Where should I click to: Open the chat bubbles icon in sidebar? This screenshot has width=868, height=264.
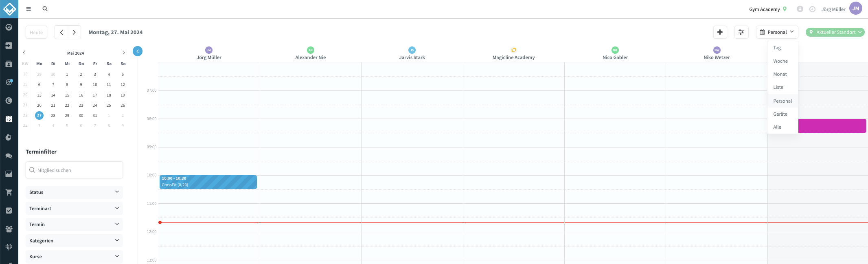[x=9, y=156]
